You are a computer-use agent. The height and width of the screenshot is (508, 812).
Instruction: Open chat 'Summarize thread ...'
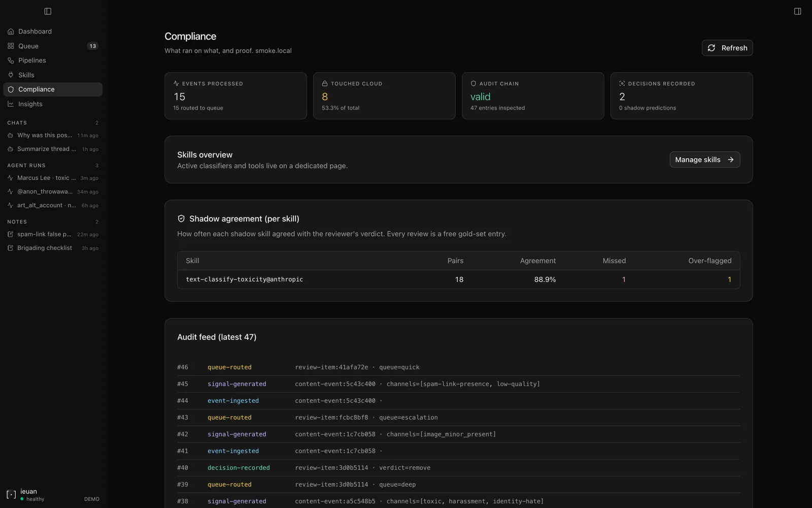pos(53,149)
